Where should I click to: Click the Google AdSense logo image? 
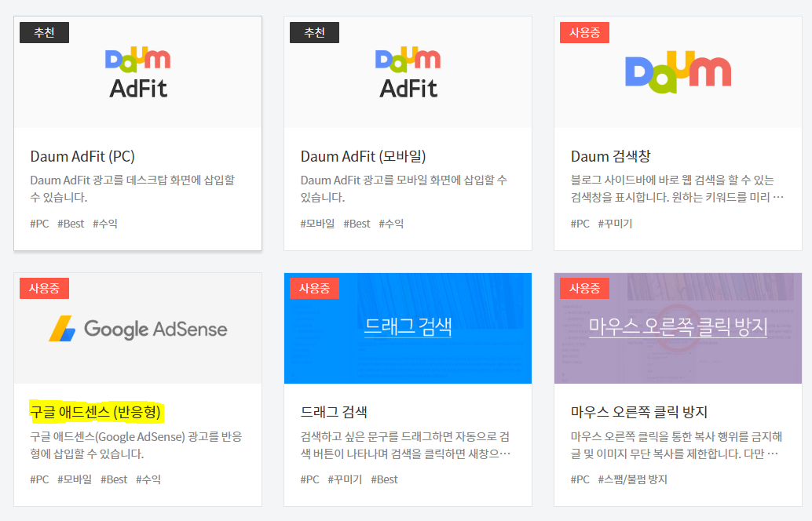[137, 329]
